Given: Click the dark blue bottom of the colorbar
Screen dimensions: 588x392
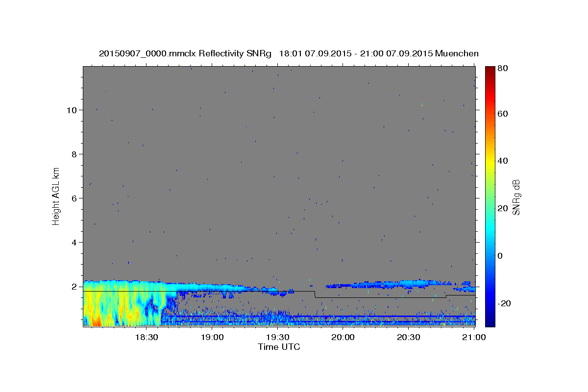Looking at the screenshot, I should pyautogui.click(x=490, y=321).
